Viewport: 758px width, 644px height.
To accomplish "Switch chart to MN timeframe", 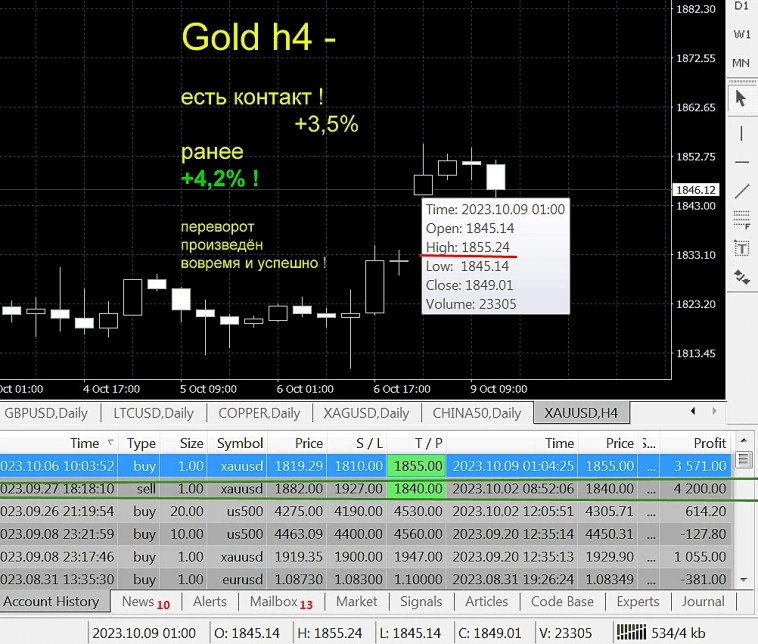I will tap(741, 62).
